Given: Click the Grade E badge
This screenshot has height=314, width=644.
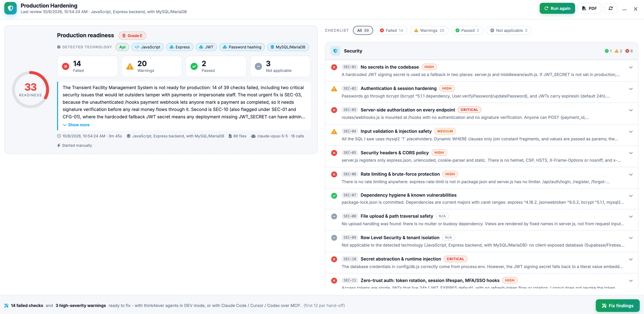Looking at the screenshot, I should 132,35.
